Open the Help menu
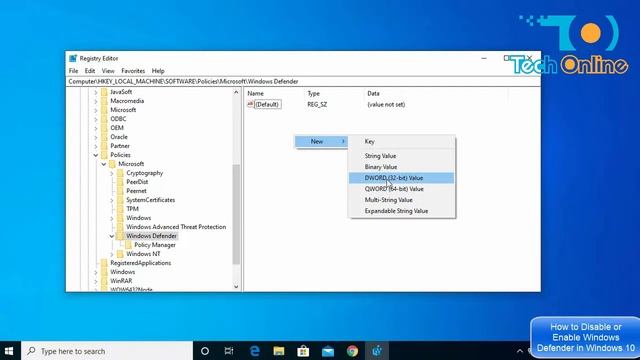 pos(158,71)
